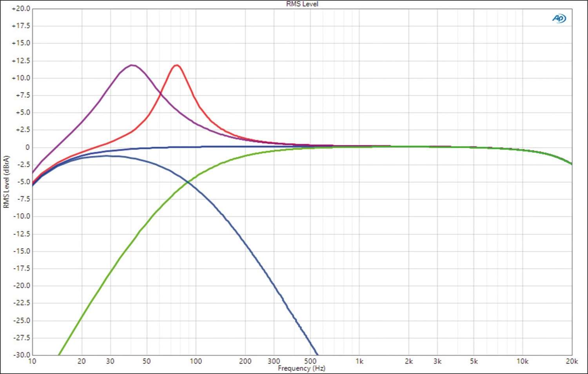Click the +15.0 y-axis value
This screenshot has width=588, height=374.
pyautogui.click(x=21, y=43)
